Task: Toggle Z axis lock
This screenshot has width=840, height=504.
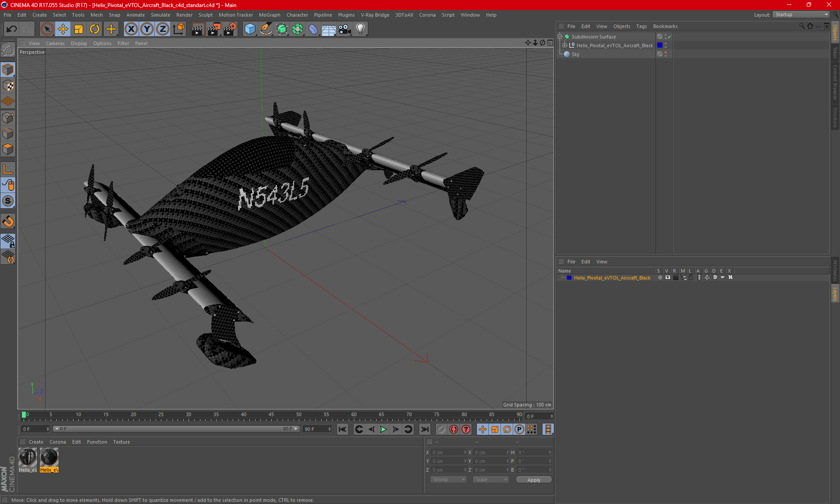Action: [x=163, y=29]
